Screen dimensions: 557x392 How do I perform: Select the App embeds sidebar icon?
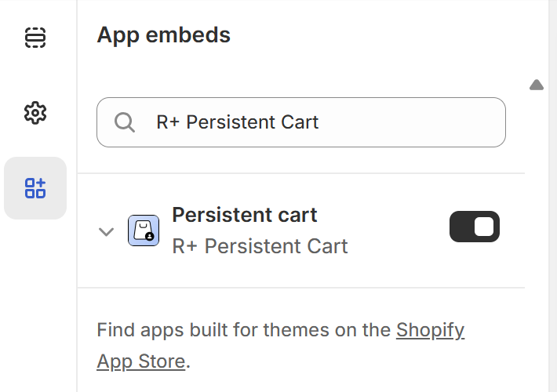35,188
